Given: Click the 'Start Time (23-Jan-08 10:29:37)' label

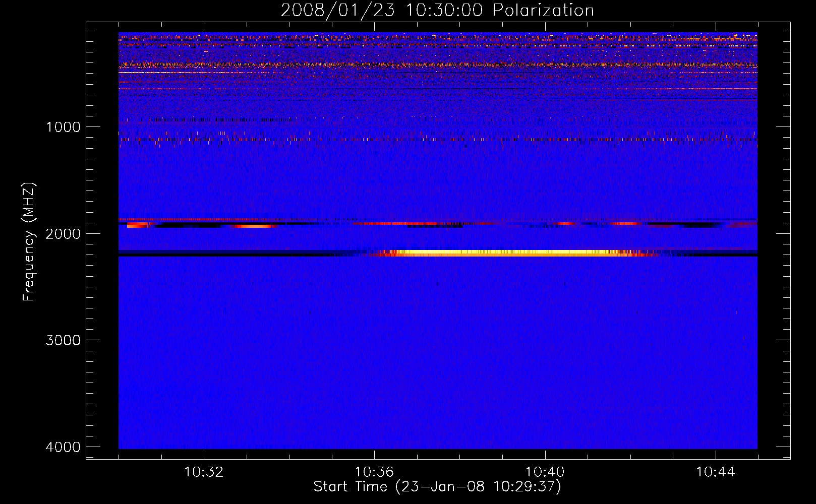Looking at the screenshot, I should click(437, 487).
